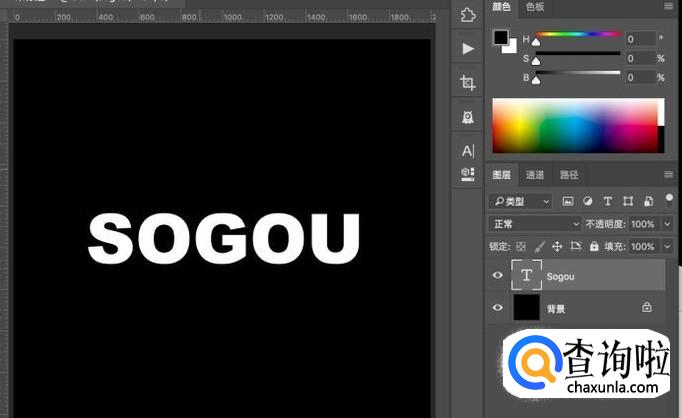This screenshot has height=418, width=682.
Task: Hide the Sogou text layer
Action: click(498, 275)
